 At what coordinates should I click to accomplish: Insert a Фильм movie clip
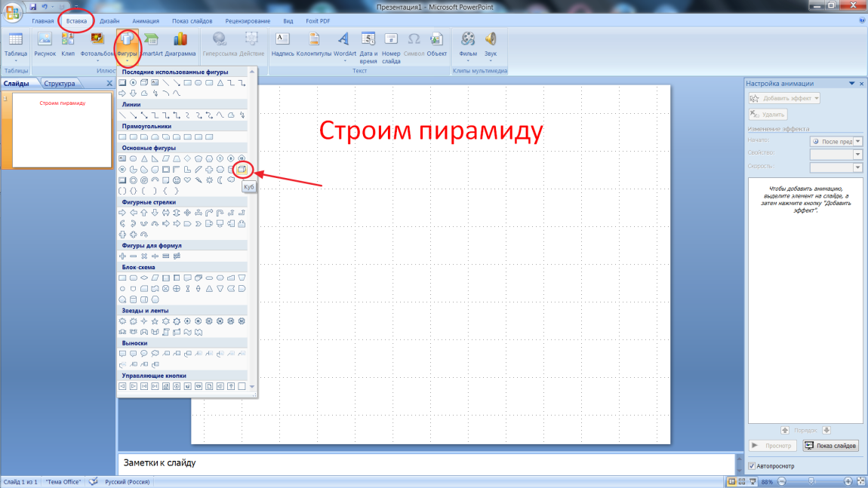pos(468,47)
